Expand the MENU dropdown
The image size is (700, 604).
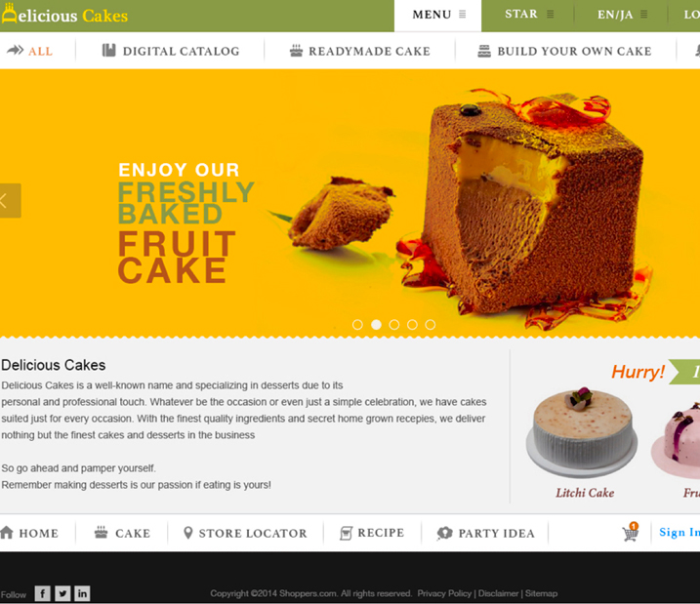click(x=437, y=16)
